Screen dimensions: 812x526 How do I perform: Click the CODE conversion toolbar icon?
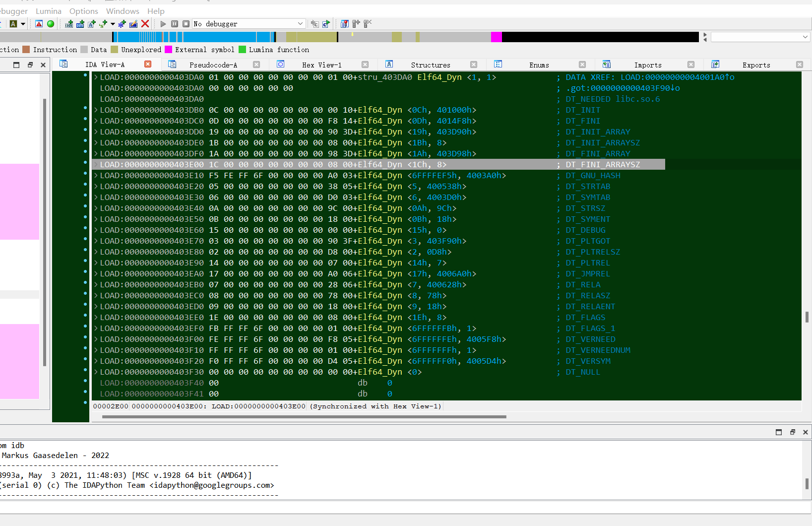[69, 24]
